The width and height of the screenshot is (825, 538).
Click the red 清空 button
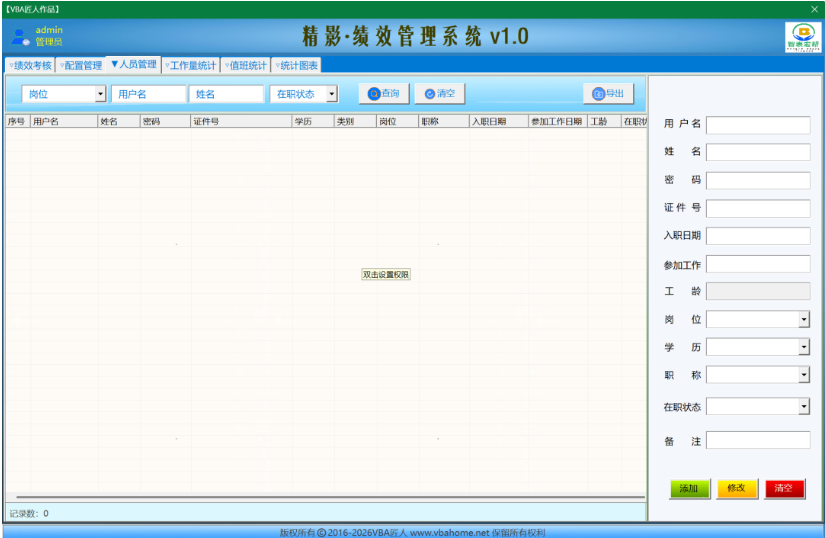point(784,489)
